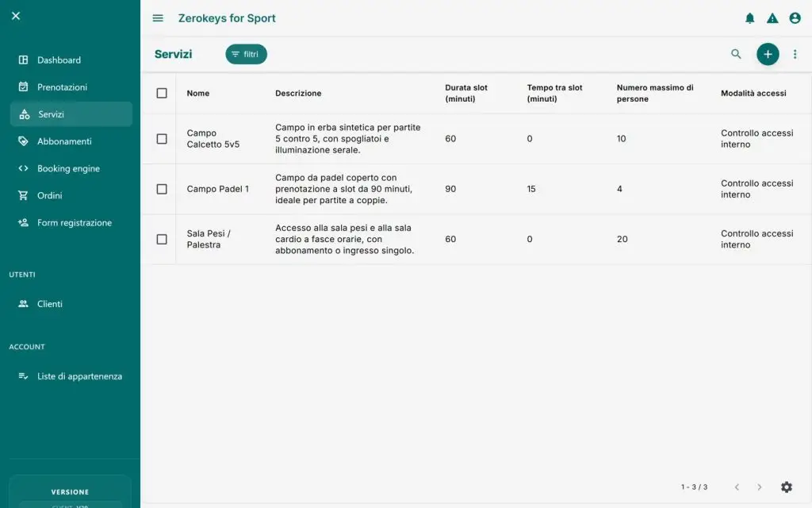Click the Campo Padel 1 name cell

coord(217,189)
